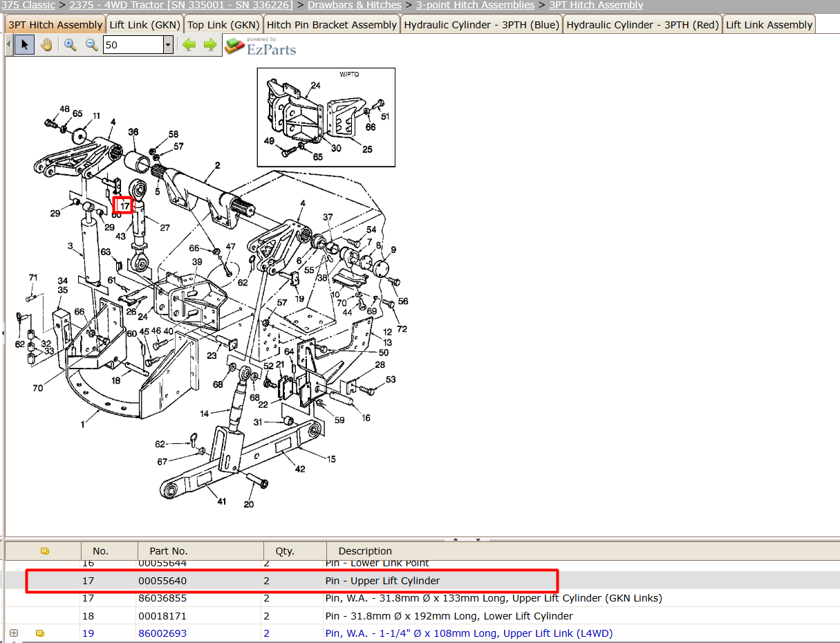840x643 pixels.
Task: Click callout 42 on the lower link
Action: pyautogui.click(x=300, y=469)
